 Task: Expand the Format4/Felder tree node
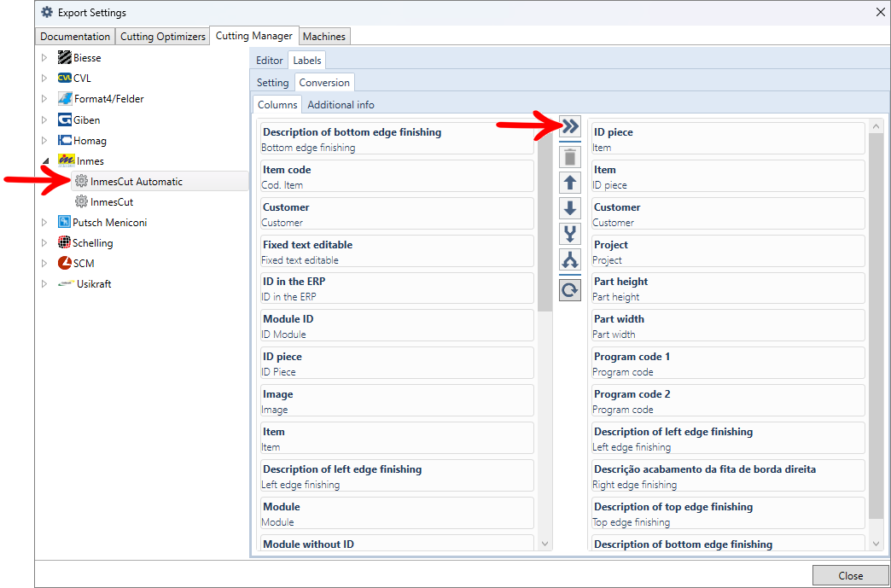click(x=44, y=98)
